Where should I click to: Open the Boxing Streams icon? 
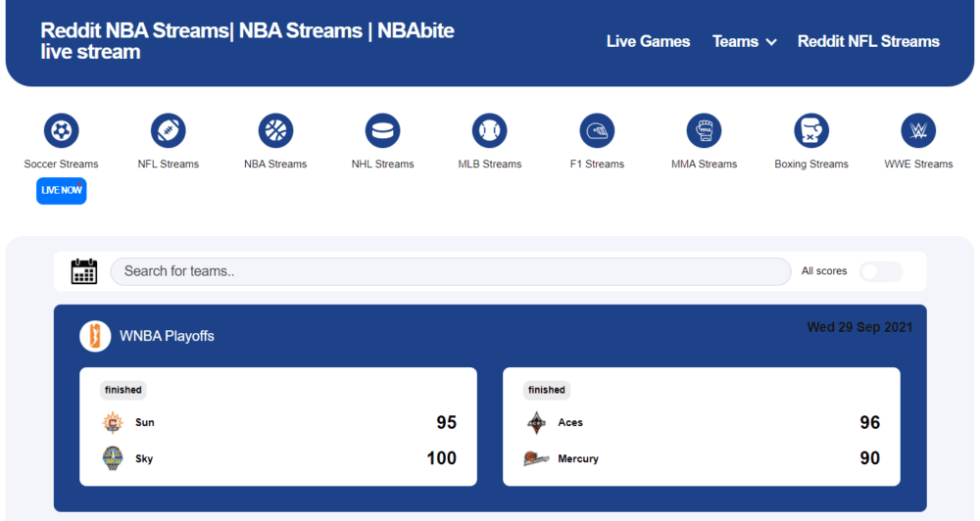(811, 130)
